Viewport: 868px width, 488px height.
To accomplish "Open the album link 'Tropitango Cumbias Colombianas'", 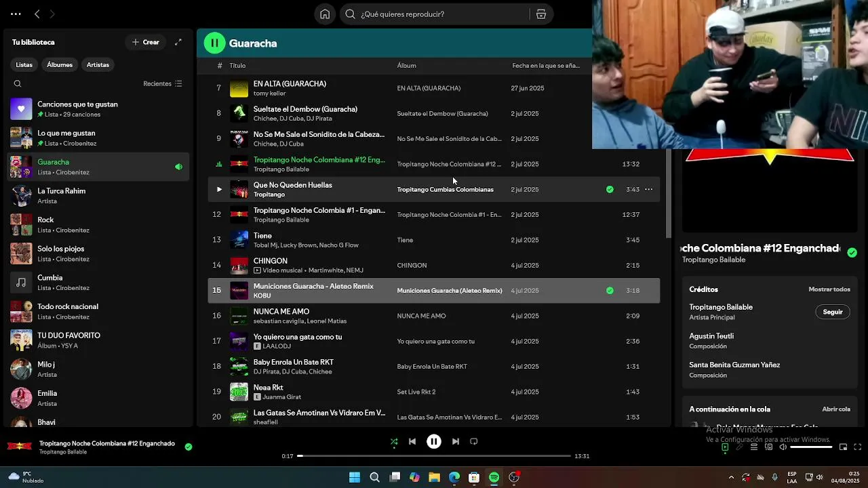I will pyautogui.click(x=445, y=190).
